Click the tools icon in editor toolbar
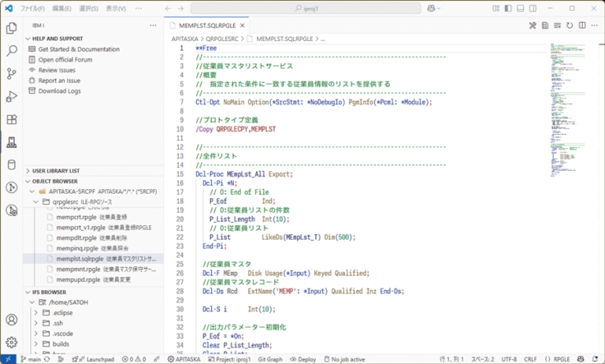Image resolution: width=605 pixels, height=364 pixels. [533, 25]
